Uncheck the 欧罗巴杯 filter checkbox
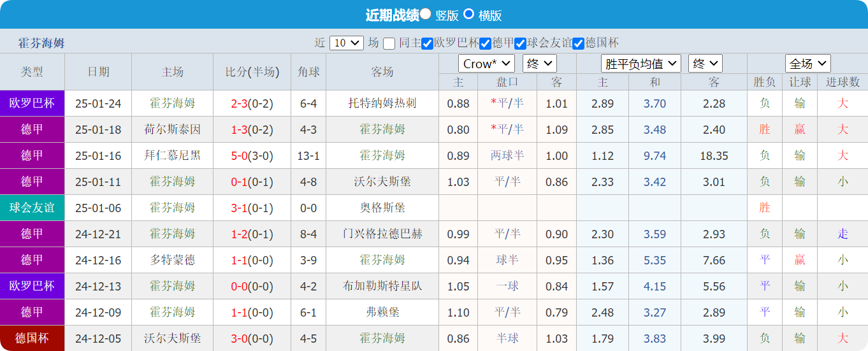This screenshot has height=351, width=868. [x=428, y=44]
